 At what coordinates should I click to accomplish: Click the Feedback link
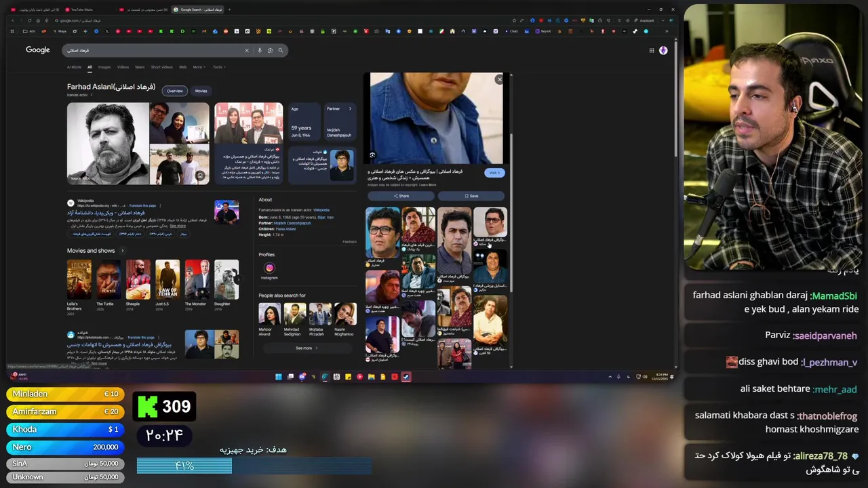click(349, 241)
